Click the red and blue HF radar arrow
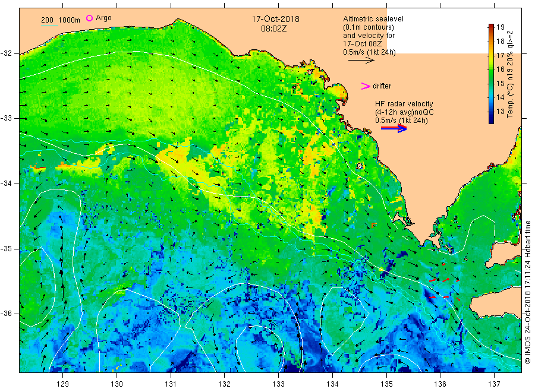Image resolution: width=535 pixels, height=392 pixels. coord(394,128)
